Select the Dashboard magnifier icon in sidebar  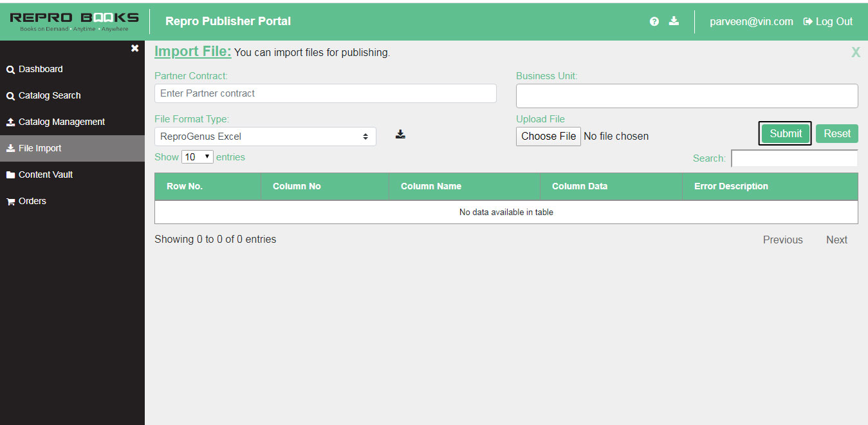click(x=10, y=69)
